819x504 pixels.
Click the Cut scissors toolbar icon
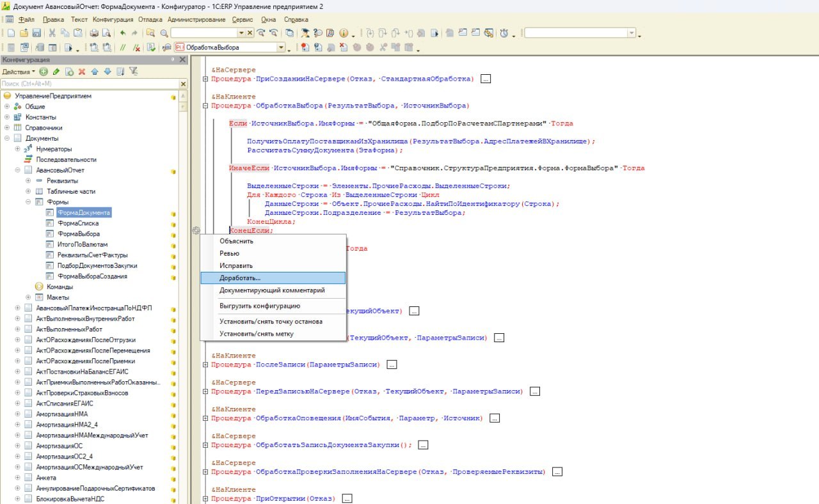click(x=52, y=33)
